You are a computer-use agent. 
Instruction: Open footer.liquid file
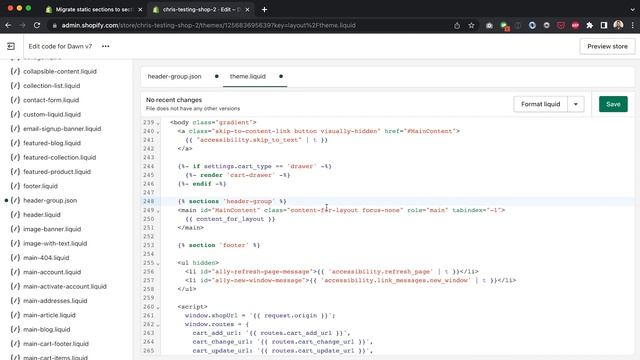(x=40, y=186)
